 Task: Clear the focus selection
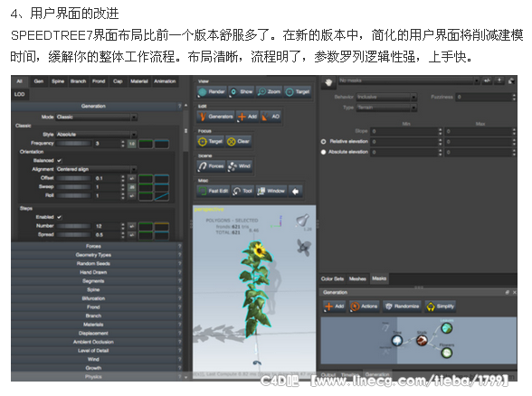[x=239, y=141]
